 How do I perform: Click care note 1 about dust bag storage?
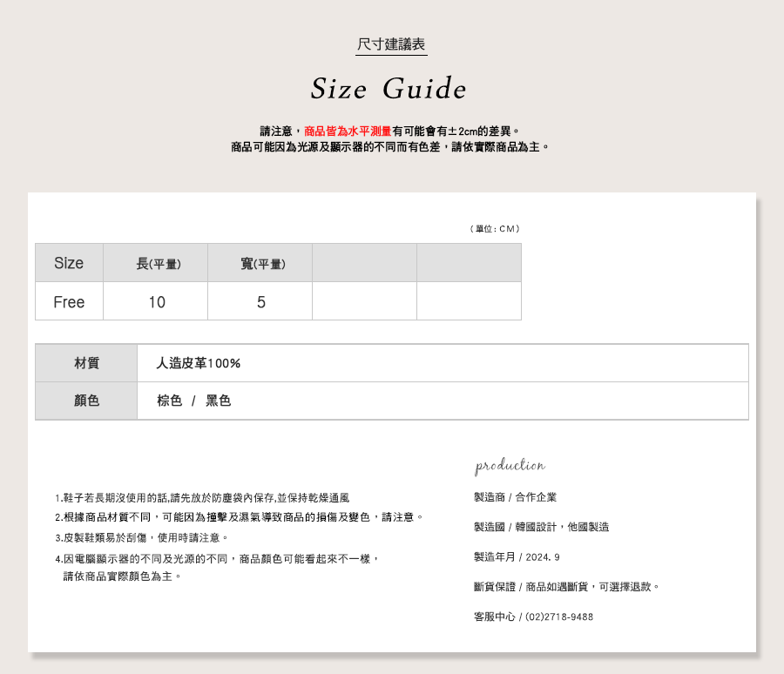point(202,498)
